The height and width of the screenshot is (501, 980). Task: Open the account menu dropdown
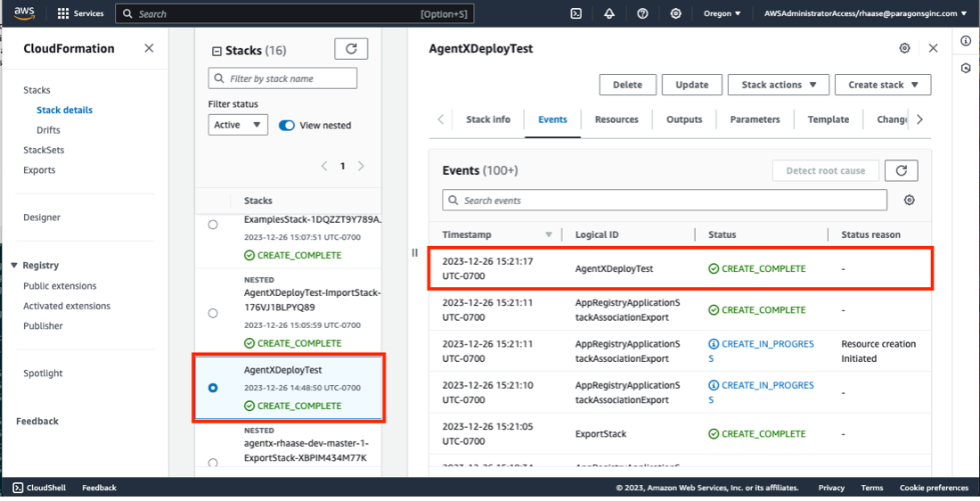tap(865, 13)
